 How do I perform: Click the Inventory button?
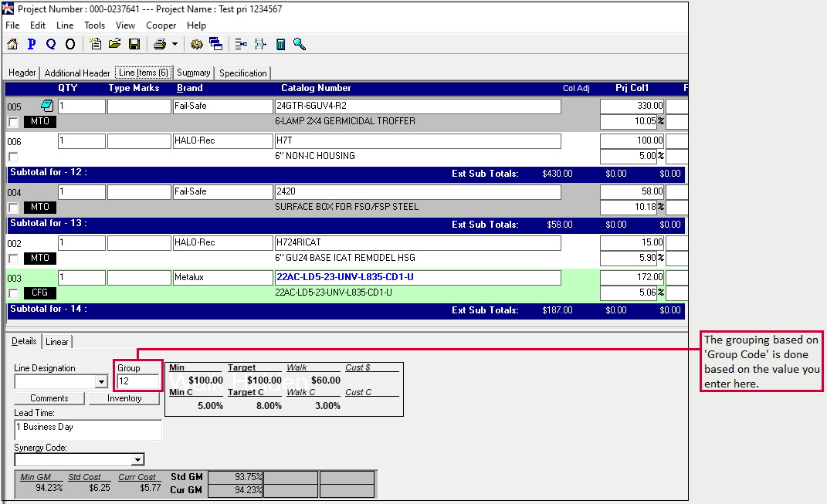(124, 398)
